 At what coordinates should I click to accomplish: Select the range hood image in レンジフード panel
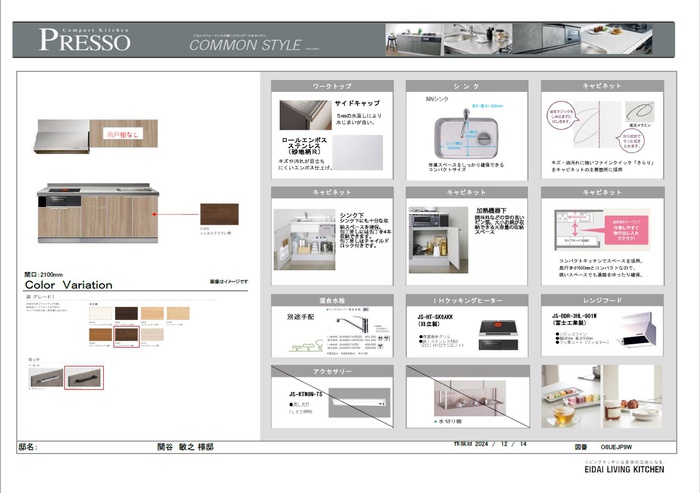pos(637,329)
